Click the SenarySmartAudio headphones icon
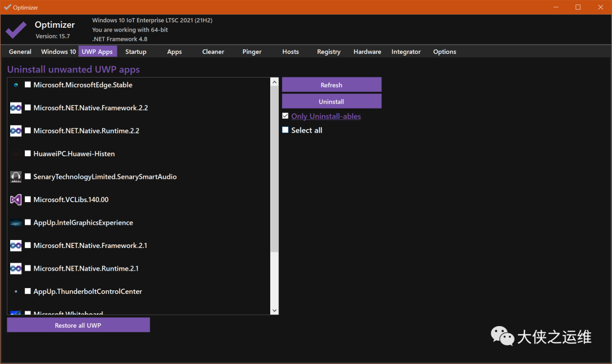Image resolution: width=612 pixels, height=364 pixels. pos(16,177)
